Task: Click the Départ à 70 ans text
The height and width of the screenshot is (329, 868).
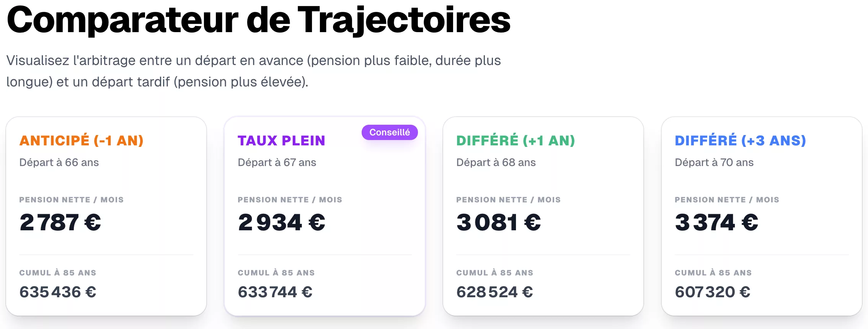Action: pos(714,163)
